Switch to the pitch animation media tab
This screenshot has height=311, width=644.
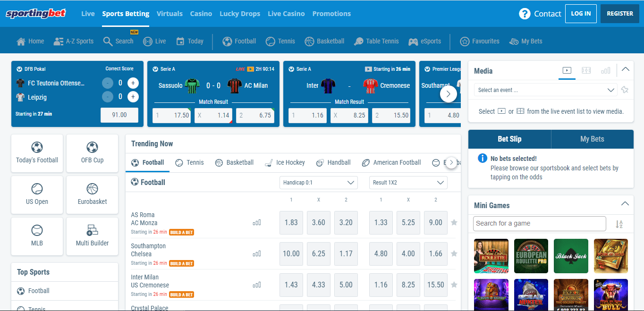pyautogui.click(x=586, y=71)
